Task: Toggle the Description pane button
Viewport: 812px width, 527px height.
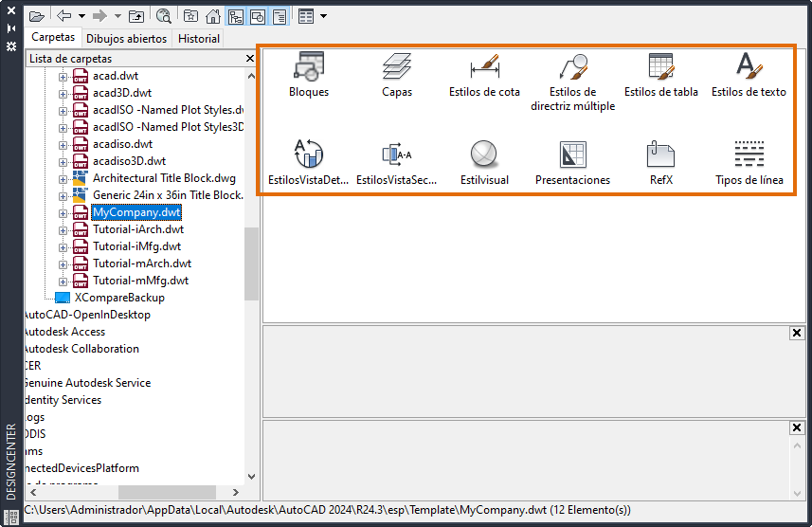Action: pyautogui.click(x=280, y=17)
